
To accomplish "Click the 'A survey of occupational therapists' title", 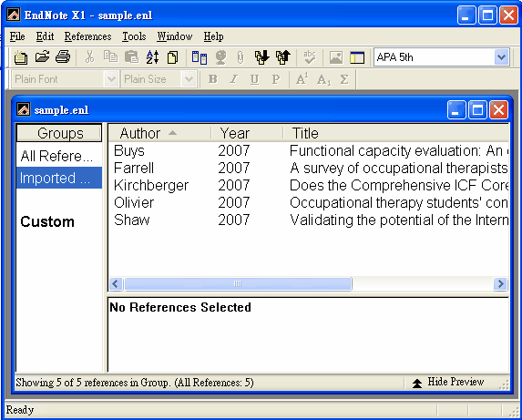I will click(399, 168).
